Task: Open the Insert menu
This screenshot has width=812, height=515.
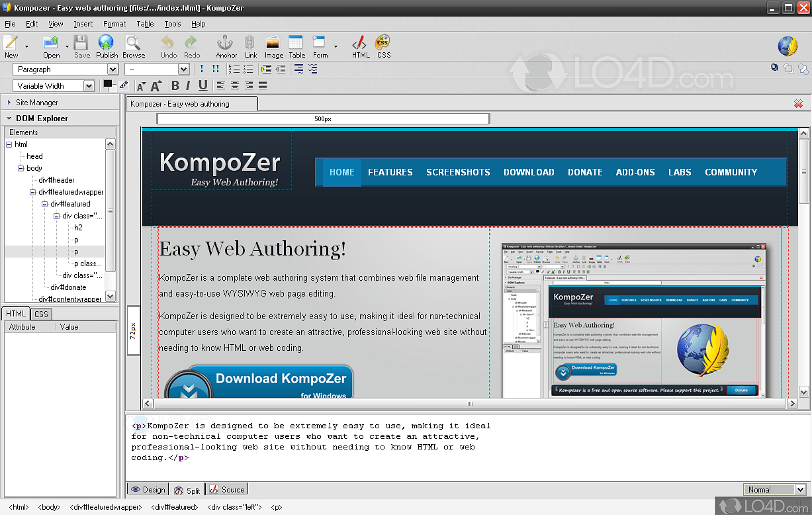Action: (83, 24)
